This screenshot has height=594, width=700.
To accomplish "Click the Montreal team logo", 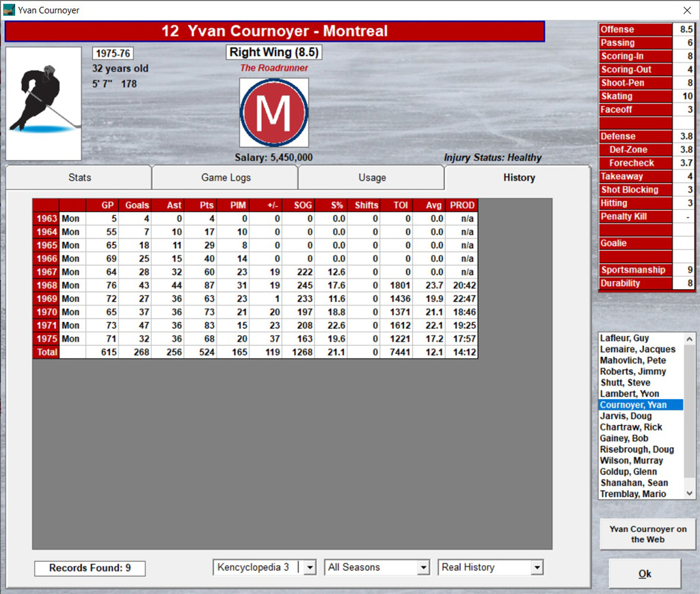I will pyautogui.click(x=273, y=112).
